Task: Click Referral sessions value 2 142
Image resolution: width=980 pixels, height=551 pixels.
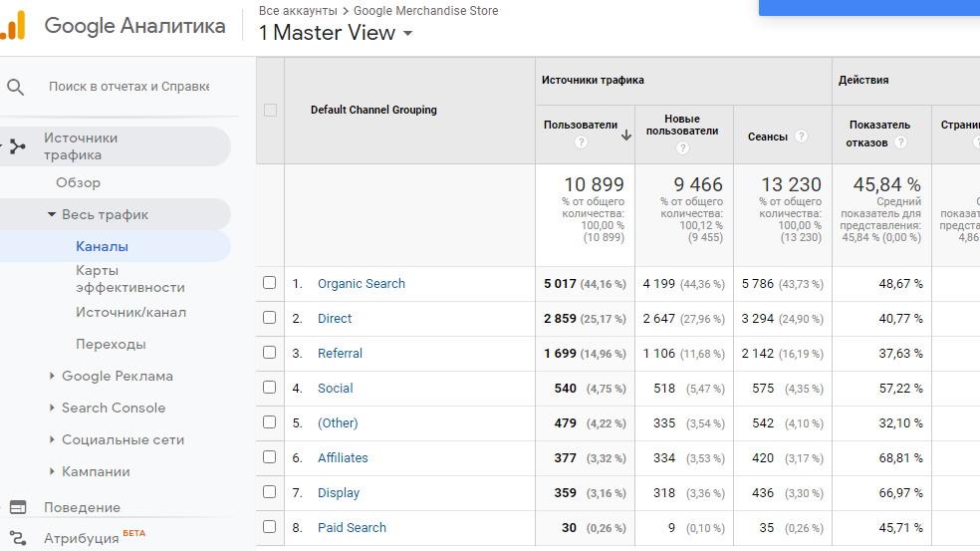Action: 758,354
